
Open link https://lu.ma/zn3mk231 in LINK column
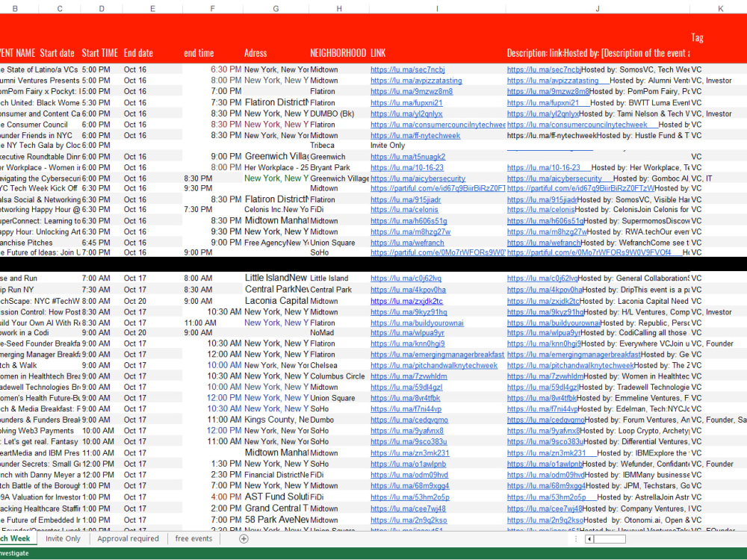tap(409, 453)
